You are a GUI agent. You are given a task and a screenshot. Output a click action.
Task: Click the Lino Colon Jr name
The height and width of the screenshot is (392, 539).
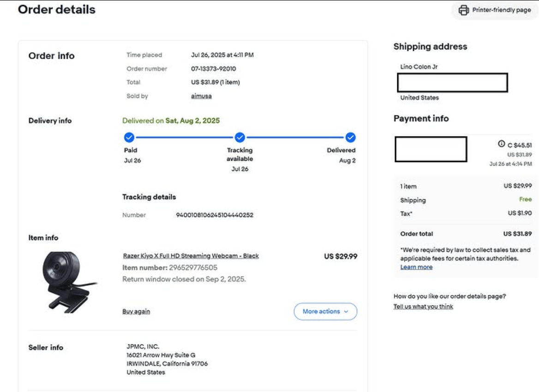[419, 66]
